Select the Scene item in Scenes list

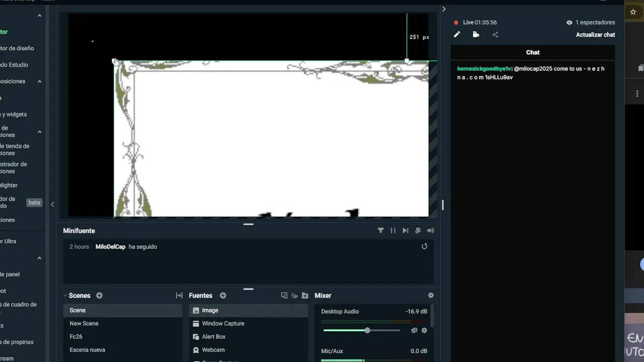[123, 310]
